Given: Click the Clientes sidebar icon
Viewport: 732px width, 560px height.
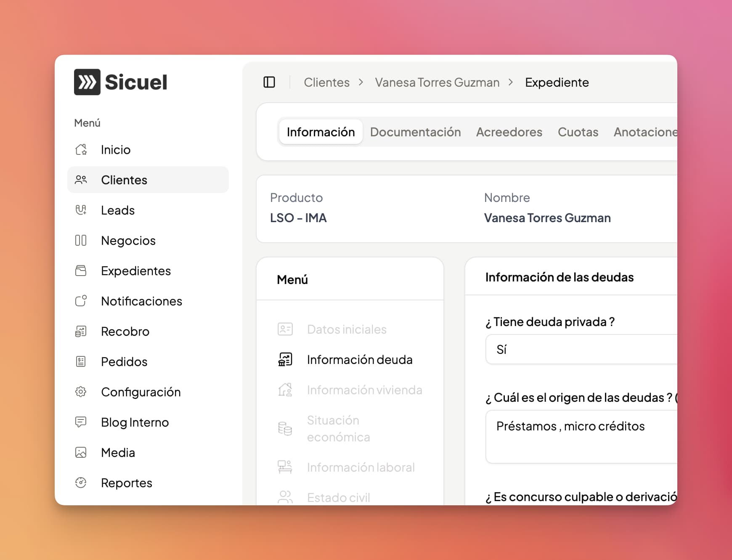Looking at the screenshot, I should coord(81,180).
